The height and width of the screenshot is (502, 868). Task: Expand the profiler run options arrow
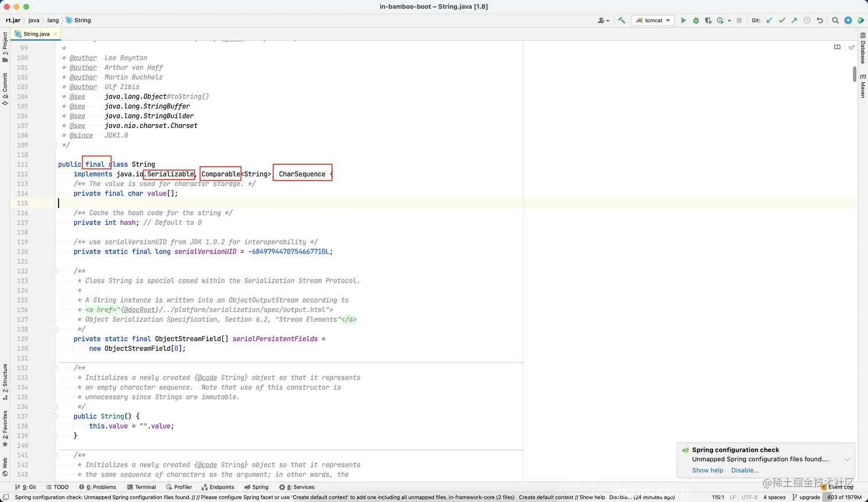click(x=729, y=21)
